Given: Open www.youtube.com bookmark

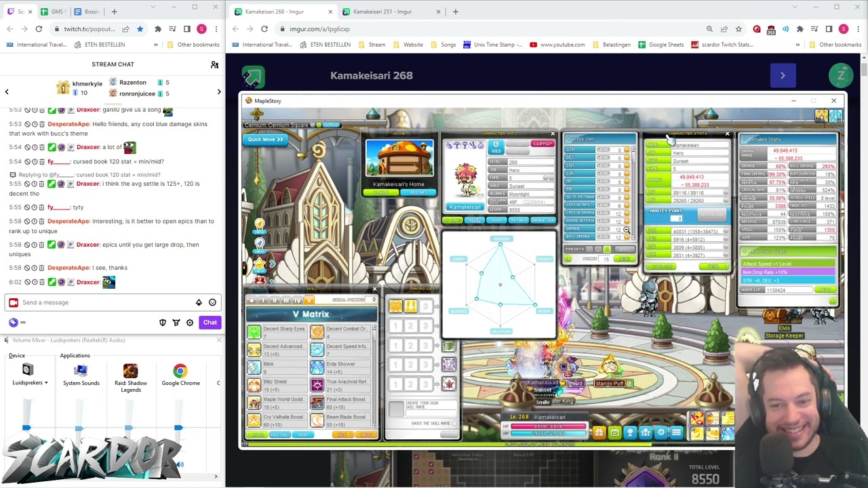Looking at the screenshot, I should (557, 45).
